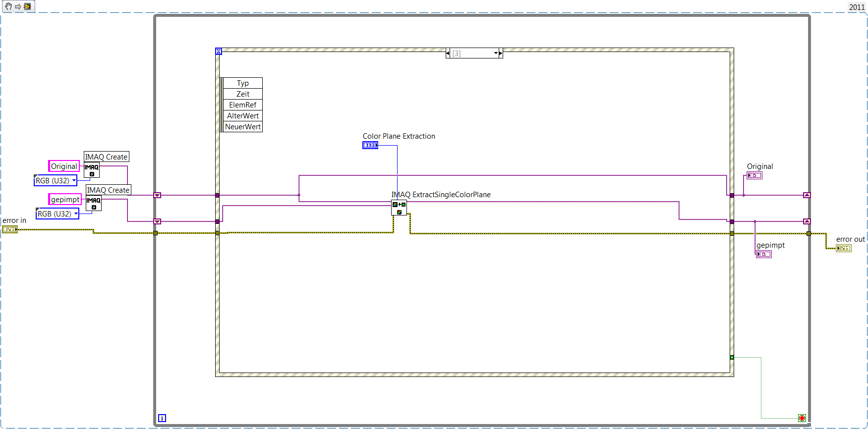Select ElemRef in the event data node
This screenshot has height=429, width=868.
[x=243, y=105]
